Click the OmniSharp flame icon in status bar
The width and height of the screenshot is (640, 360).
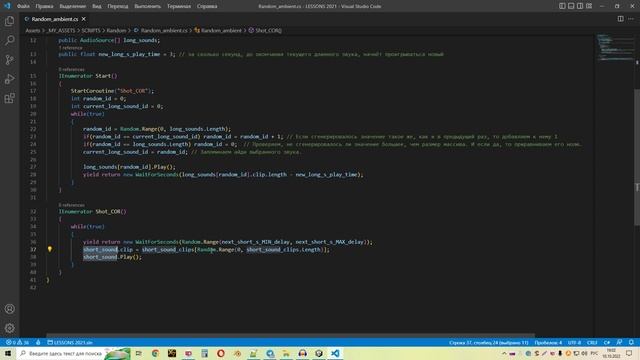click(38, 342)
